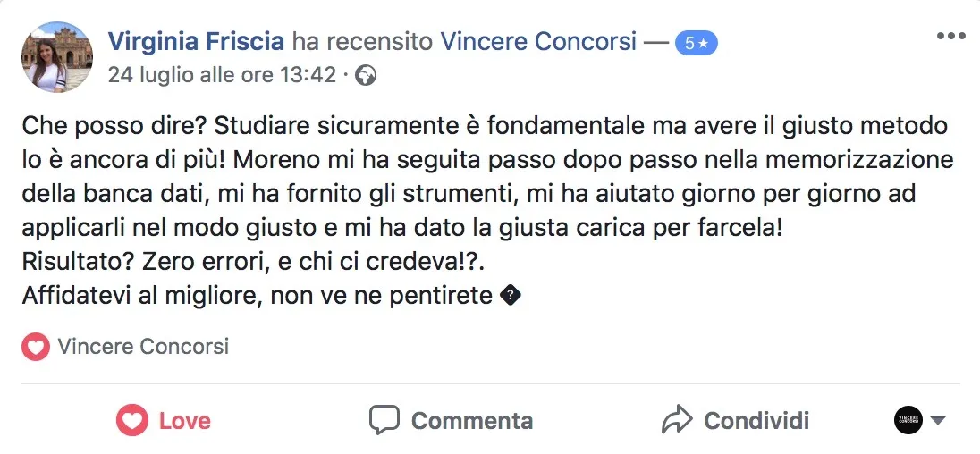The width and height of the screenshot is (980, 454).
Task: Toggle the Love reaction label
Action: pyautogui.click(x=185, y=420)
